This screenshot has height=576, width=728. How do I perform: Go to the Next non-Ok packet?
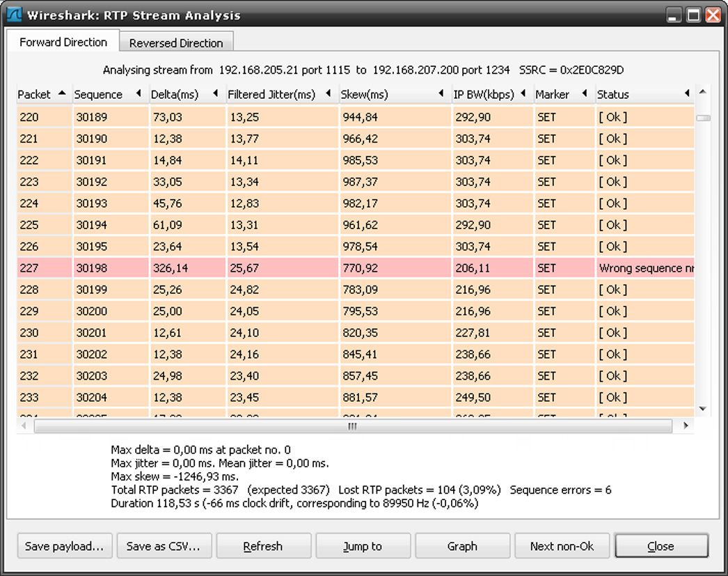point(562,546)
